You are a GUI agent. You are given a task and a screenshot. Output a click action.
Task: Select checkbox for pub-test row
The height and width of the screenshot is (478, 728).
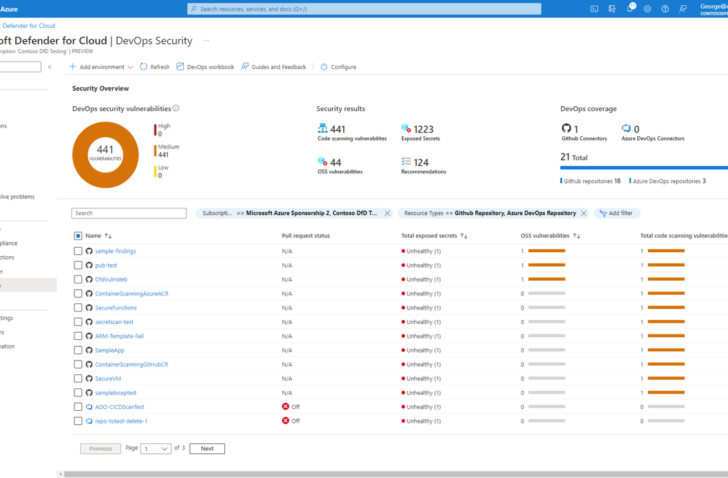pyautogui.click(x=78, y=265)
